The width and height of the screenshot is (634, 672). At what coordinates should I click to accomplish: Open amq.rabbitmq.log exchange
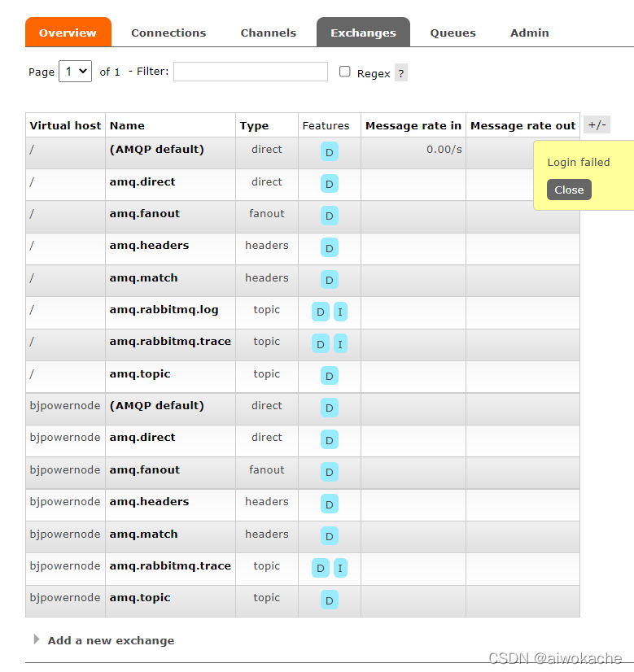[164, 309]
